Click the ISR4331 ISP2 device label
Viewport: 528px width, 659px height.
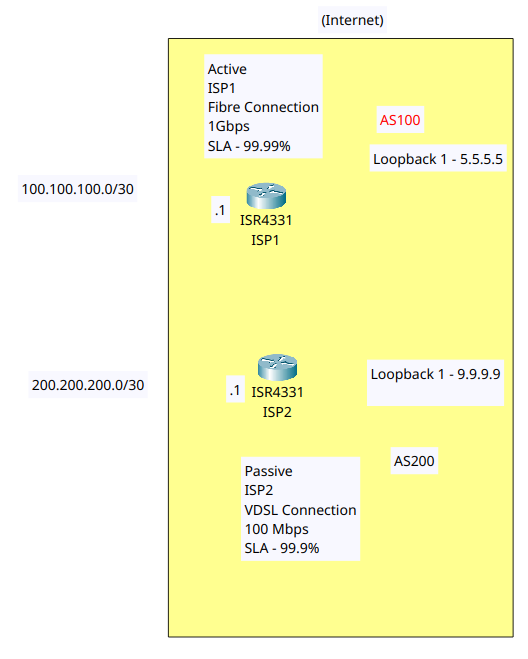[x=277, y=402]
